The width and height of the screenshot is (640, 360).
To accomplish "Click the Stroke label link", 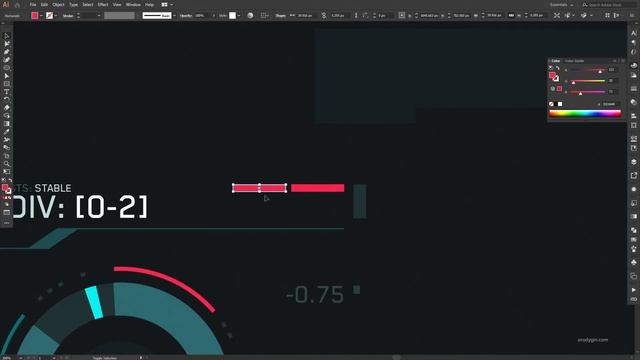I will coord(68,16).
